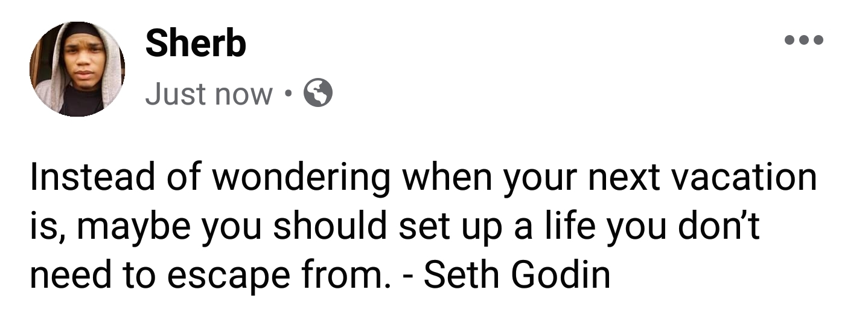
Task: Click the Sherb profile name
Action: [x=195, y=44]
